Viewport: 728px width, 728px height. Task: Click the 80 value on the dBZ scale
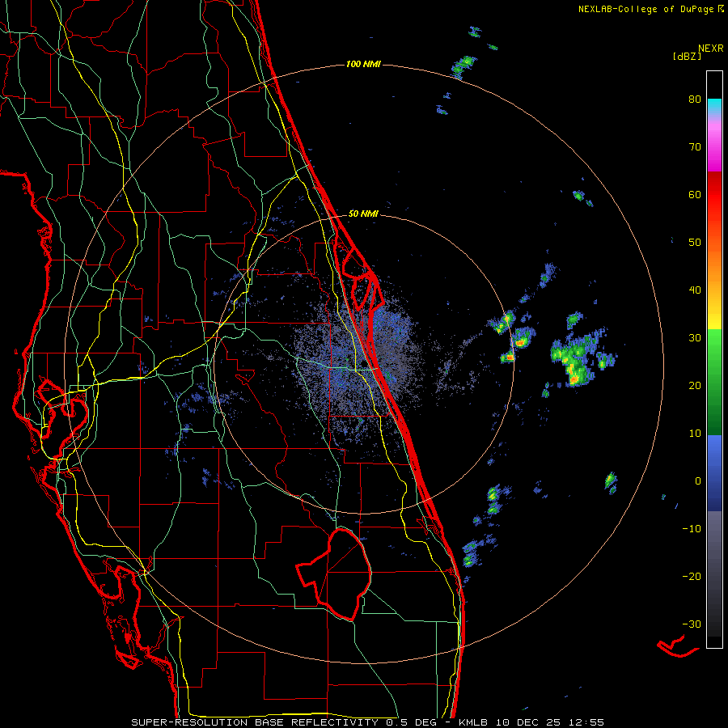(695, 99)
